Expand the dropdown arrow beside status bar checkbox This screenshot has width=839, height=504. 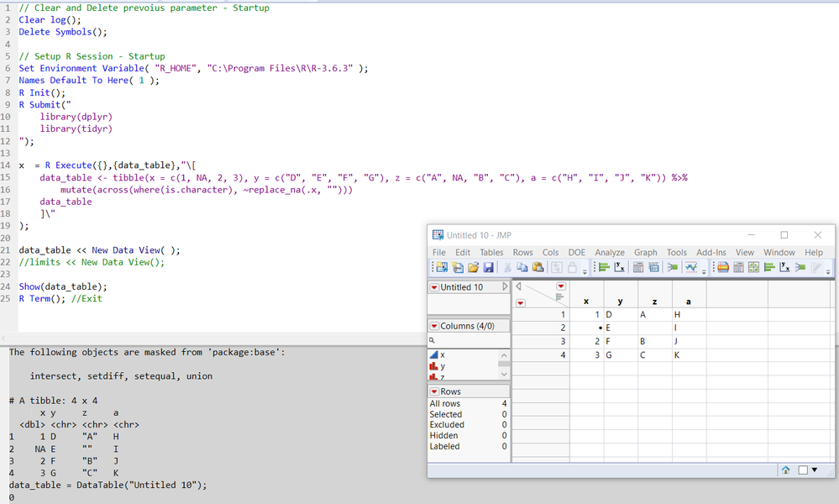tap(814, 470)
